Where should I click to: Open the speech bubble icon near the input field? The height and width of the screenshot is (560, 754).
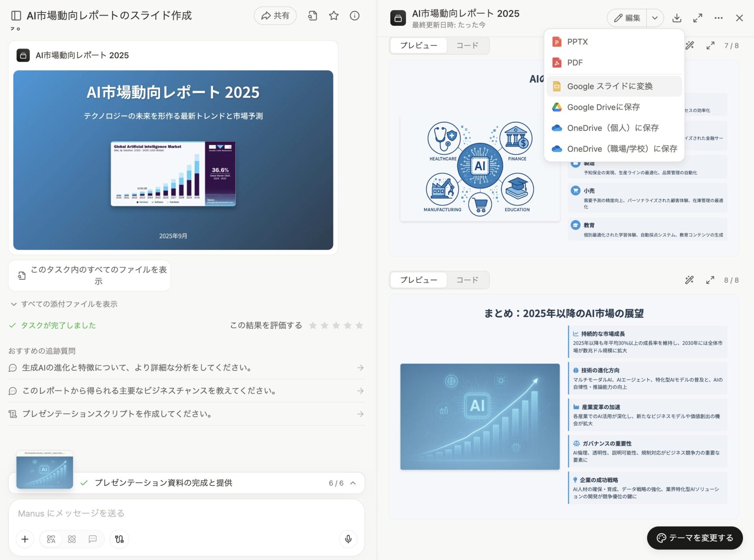(x=93, y=539)
